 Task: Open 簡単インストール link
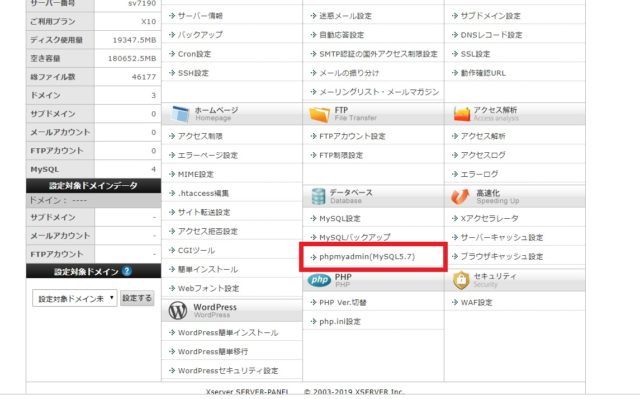(208, 270)
